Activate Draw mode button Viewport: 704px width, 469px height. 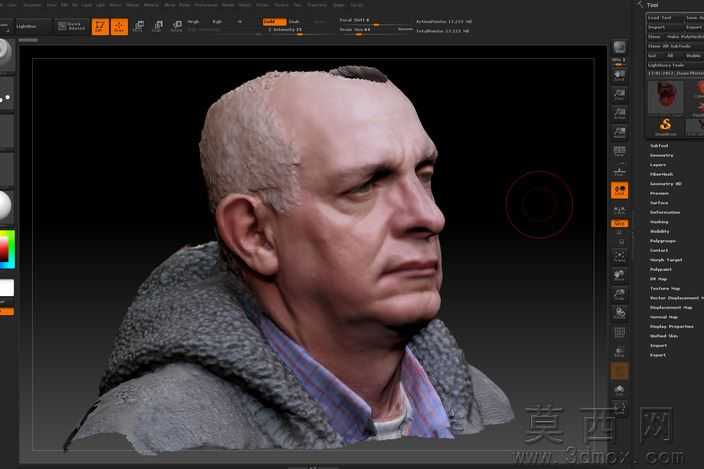tap(119, 26)
